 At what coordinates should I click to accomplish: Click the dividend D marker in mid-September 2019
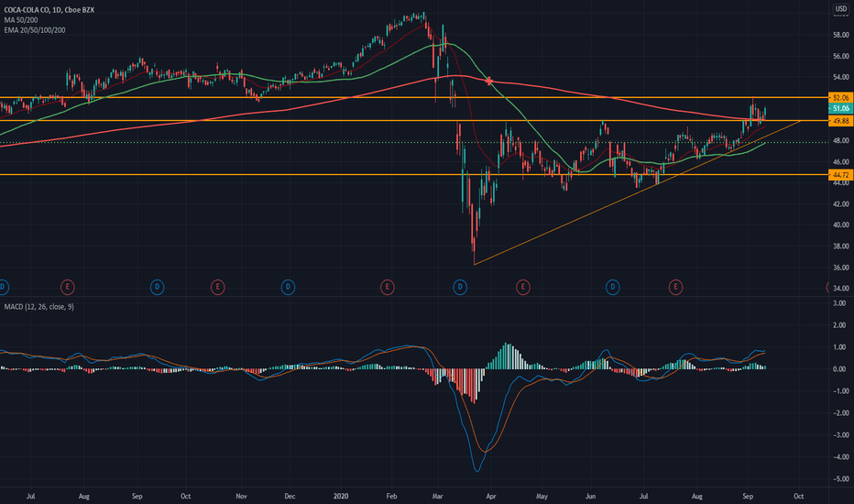pyautogui.click(x=157, y=287)
